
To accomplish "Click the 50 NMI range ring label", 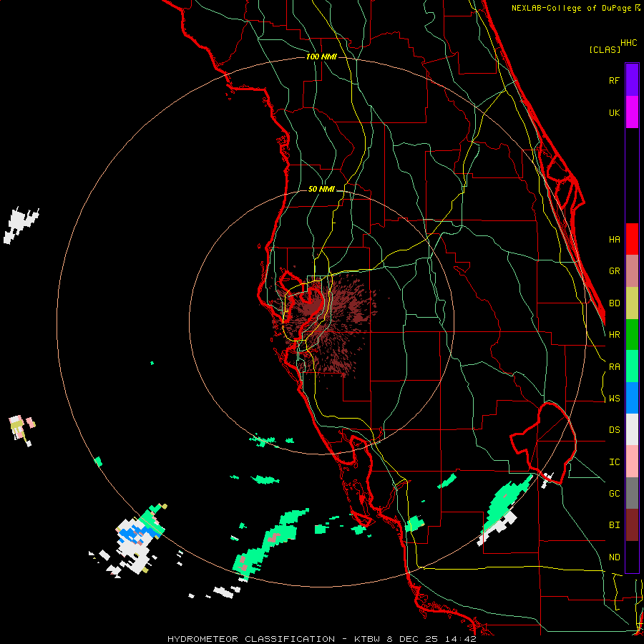I will pos(321,190).
